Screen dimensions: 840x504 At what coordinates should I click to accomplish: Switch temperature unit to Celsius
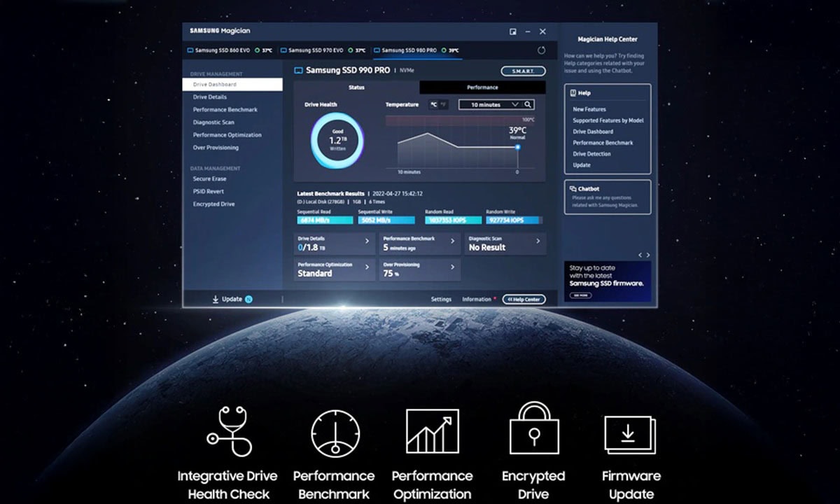[x=434, y=104]
